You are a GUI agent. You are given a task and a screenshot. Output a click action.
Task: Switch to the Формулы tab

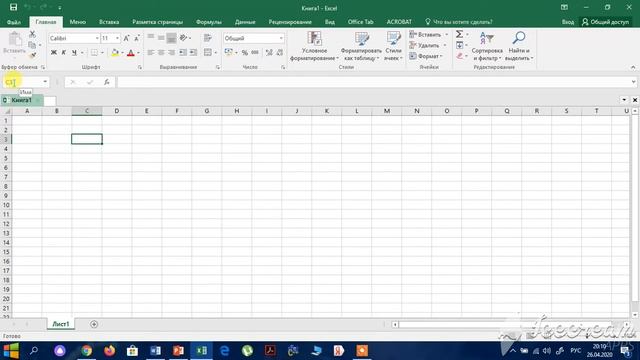209,22
